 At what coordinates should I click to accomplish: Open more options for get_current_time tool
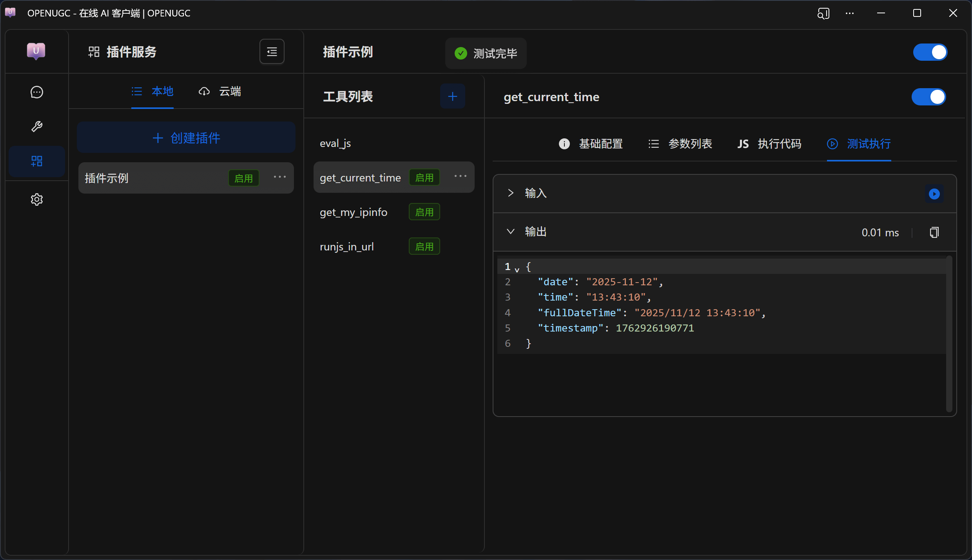tap(460, 177)
